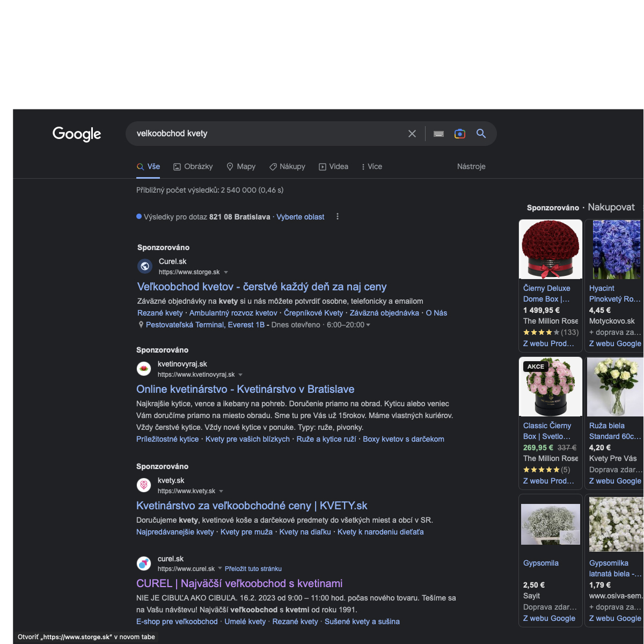Click the 133 reviews star rating

pyautogui.click(x=551, y=332)
